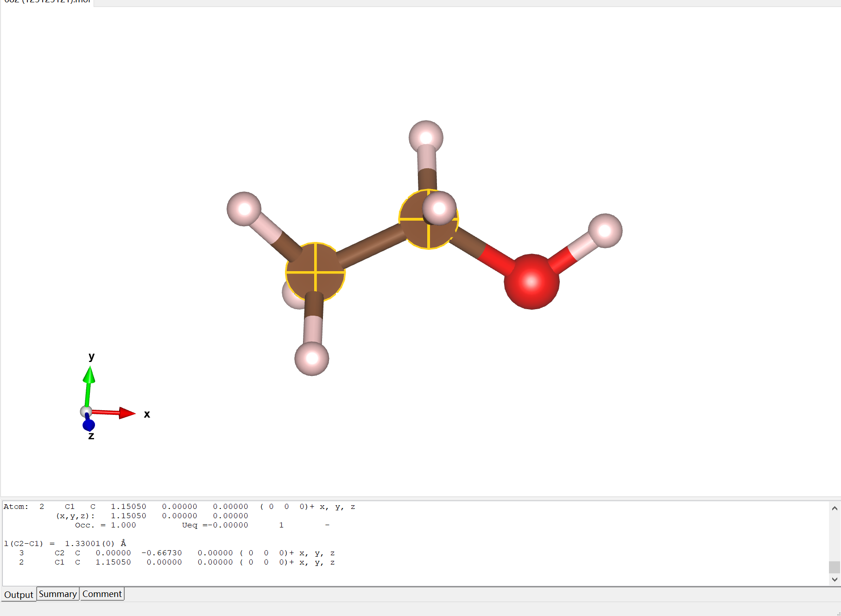This screenshot has height=616, width=841.
Task: Click the output panel scroll-up arrow
Action: (834, 508)
